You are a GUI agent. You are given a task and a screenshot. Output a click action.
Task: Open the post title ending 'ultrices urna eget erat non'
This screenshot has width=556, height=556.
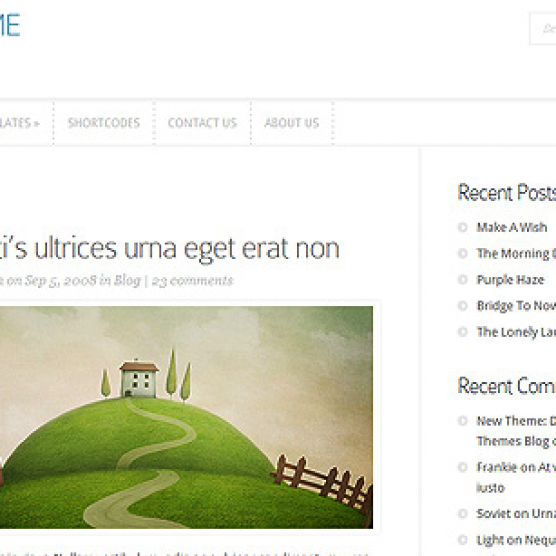coord(169,249)
